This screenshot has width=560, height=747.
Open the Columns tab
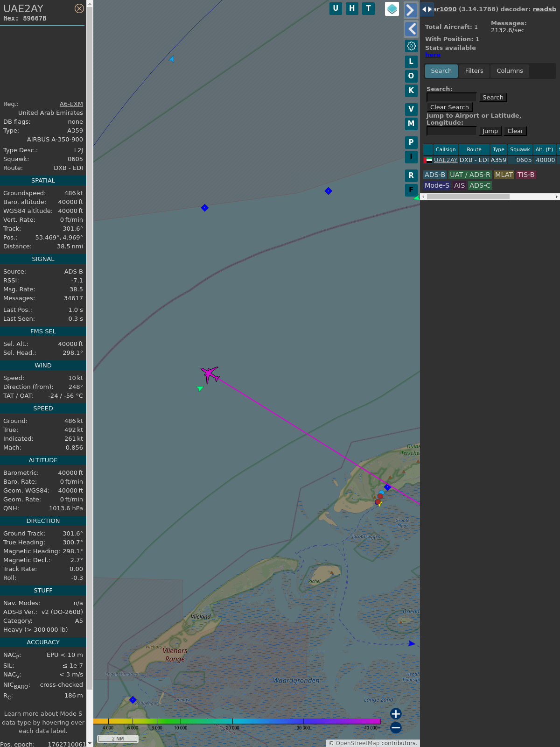[509, 71]
